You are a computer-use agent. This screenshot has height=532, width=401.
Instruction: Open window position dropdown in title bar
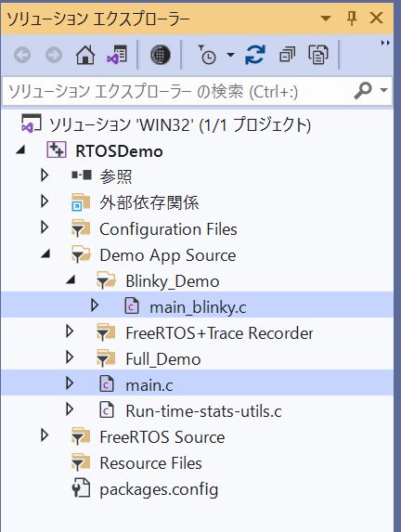(326, 18)
